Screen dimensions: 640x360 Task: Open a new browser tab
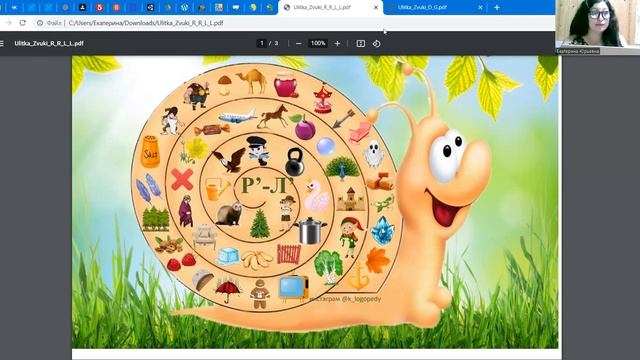tap(497, 7)
